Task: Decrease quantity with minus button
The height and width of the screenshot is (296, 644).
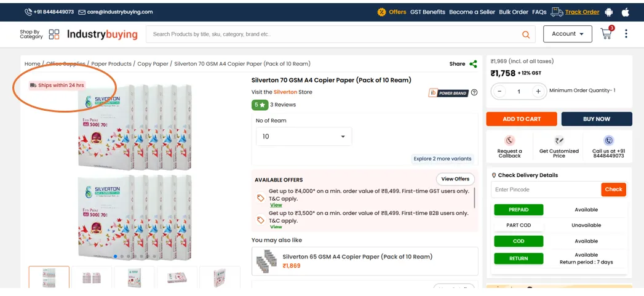Action: click(499, 91)
